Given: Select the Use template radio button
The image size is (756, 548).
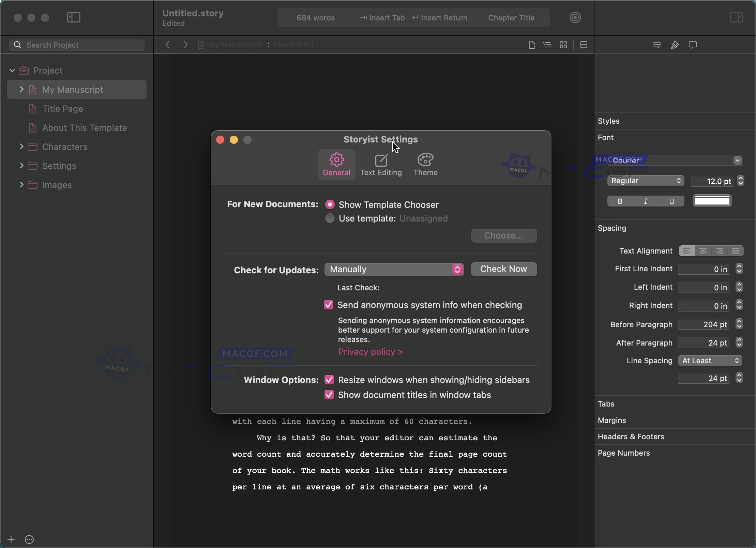Looking at the screenshot, I should coord(330,218).
